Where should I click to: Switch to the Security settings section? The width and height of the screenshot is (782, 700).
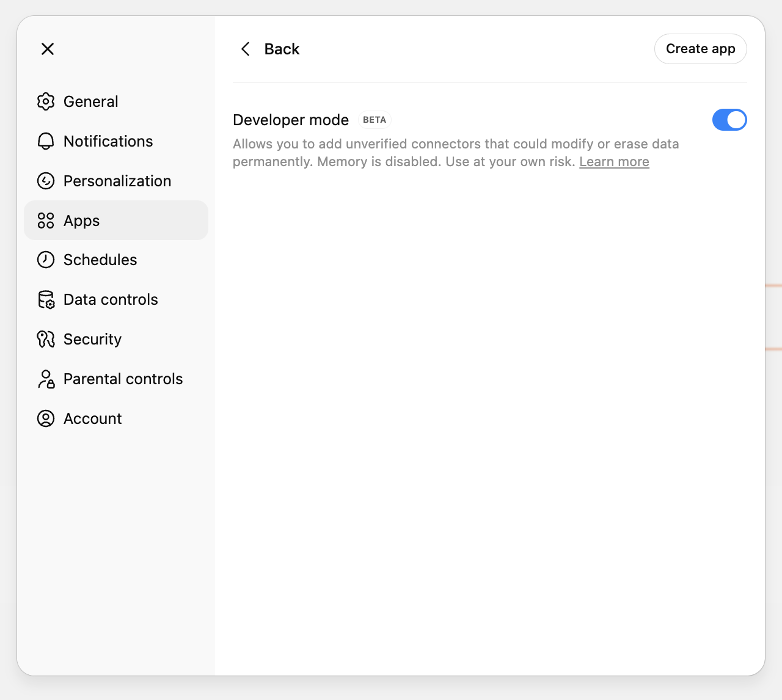92,339
